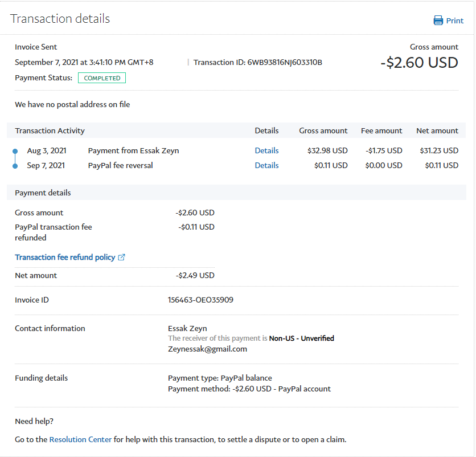476x457 pixels.
Task: Open the Transaction fee refund policy link
Action: point(65,257)
